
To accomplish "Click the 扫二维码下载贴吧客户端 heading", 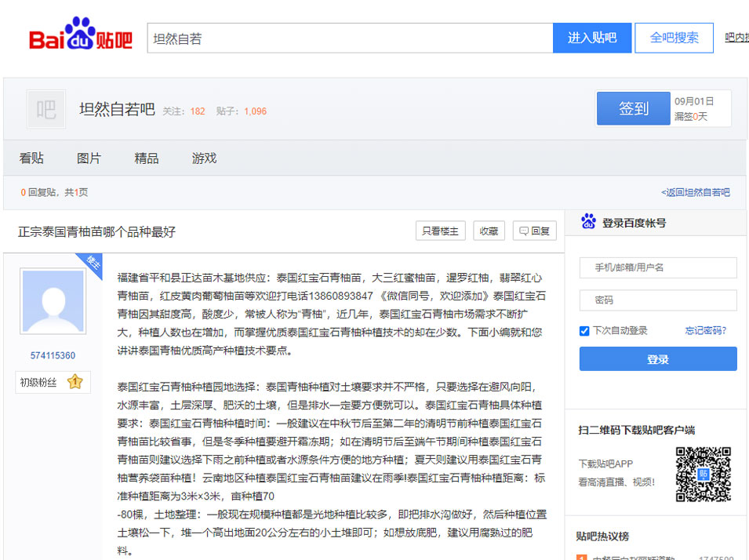I will 636,430.
